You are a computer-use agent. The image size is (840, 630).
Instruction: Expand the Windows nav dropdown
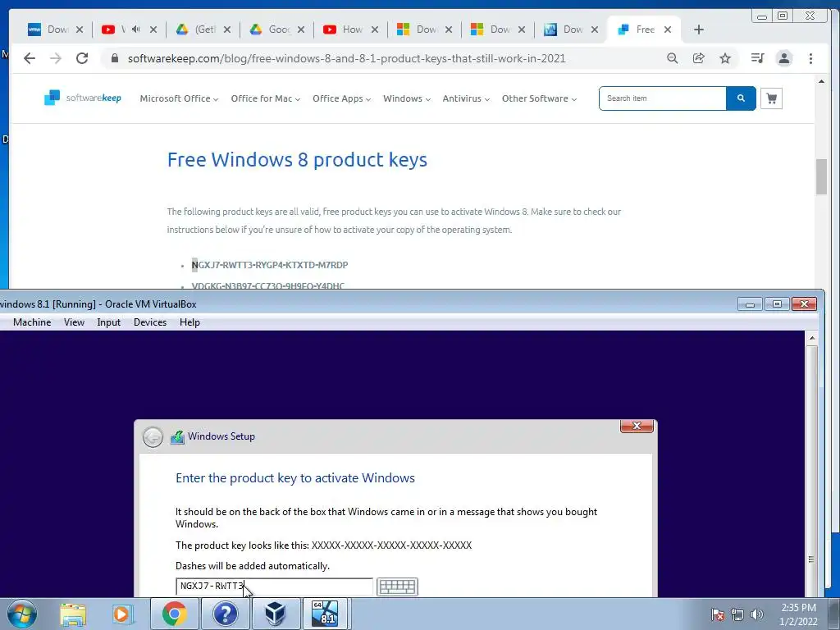coord(407,98)
